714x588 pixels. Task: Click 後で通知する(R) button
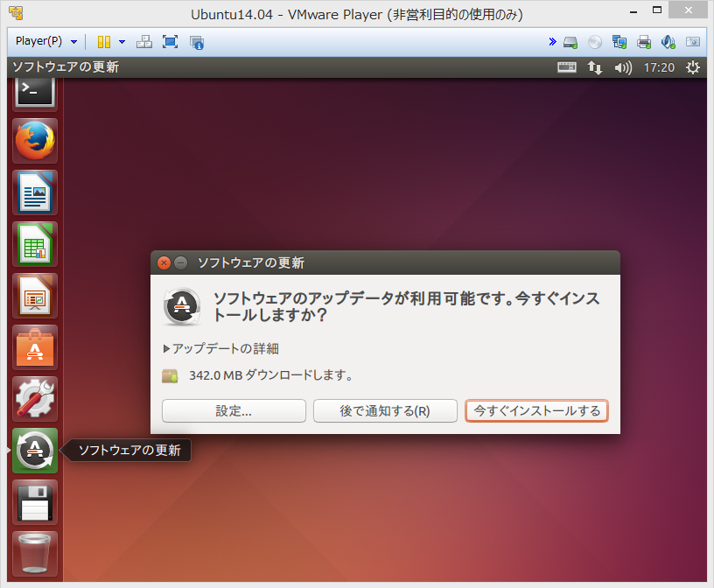(385, 411)
